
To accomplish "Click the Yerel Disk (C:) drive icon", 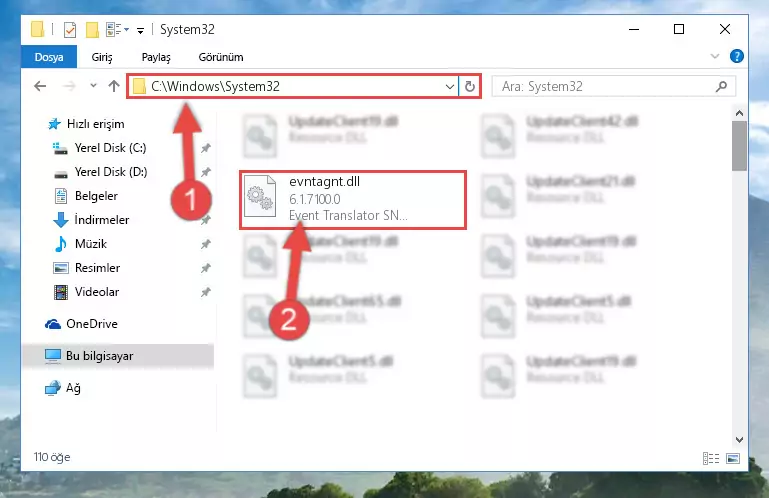I will pos(60,148).
